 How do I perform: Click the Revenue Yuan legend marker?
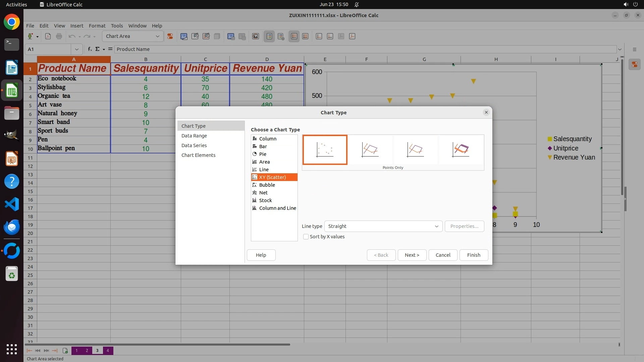550,158
